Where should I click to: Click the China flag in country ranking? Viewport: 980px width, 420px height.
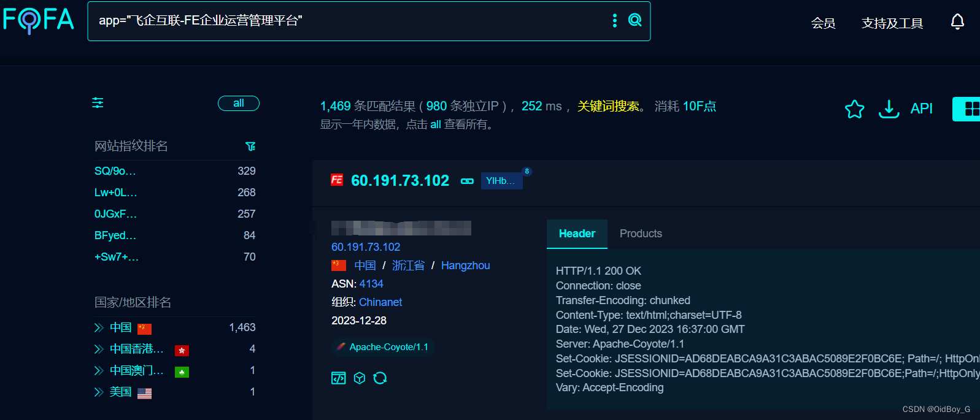145,329
